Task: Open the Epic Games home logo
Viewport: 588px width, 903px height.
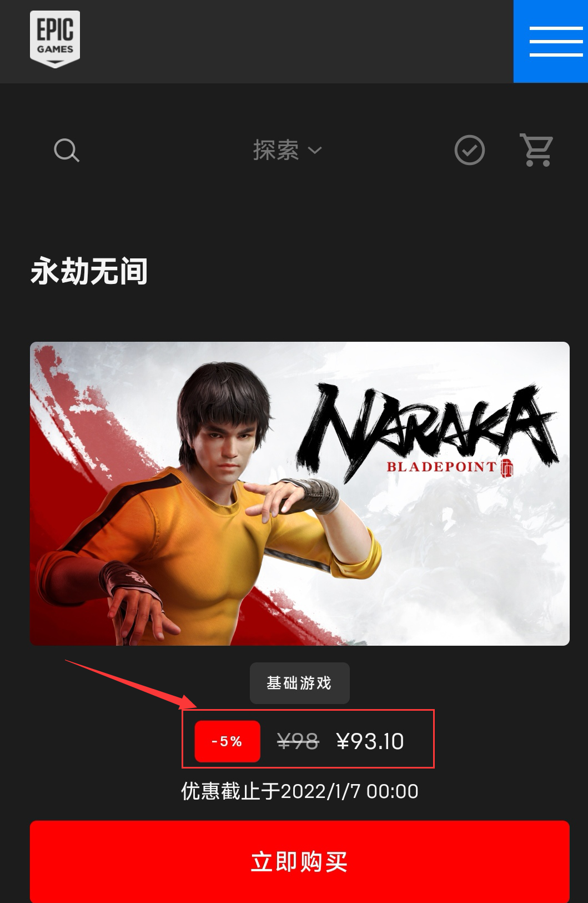Action: pyautogui.click(x=55, y=39)
